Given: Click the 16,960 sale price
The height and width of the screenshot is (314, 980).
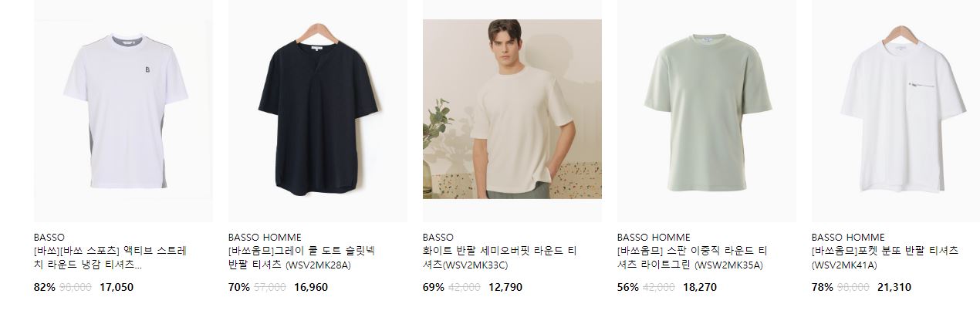Looking at the screenshot, I should (x=311, y=287).
